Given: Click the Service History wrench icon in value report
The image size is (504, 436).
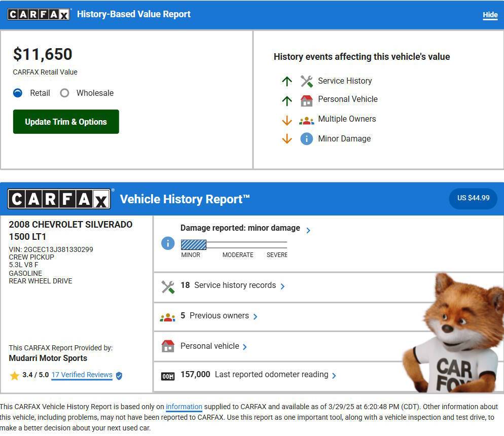Looking at the screenshot, I should 306,81.
